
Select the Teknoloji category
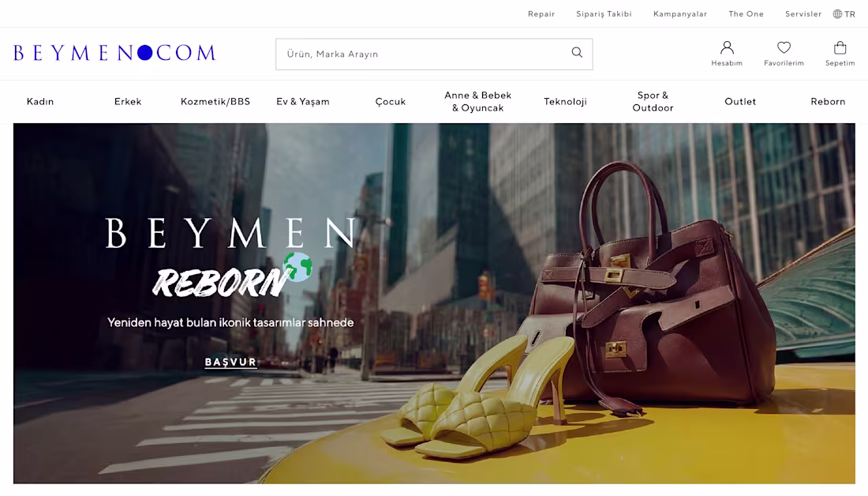coord(565,101)
